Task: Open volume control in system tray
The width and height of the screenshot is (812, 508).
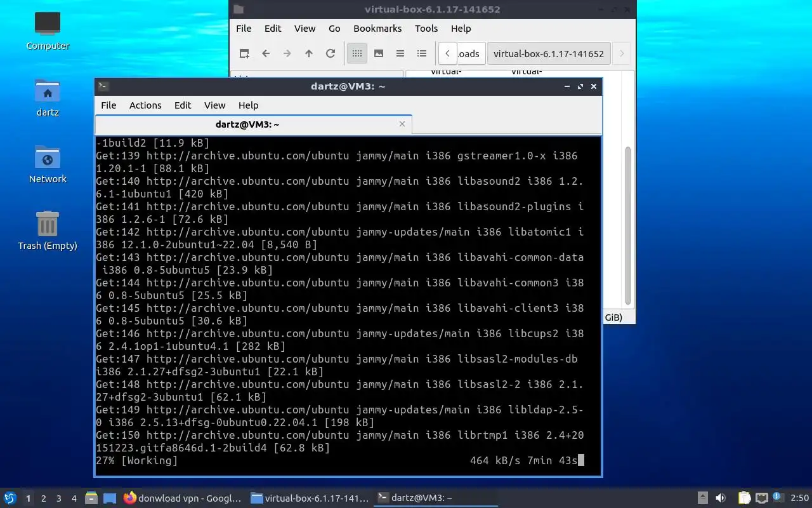Action: point(720,498)
